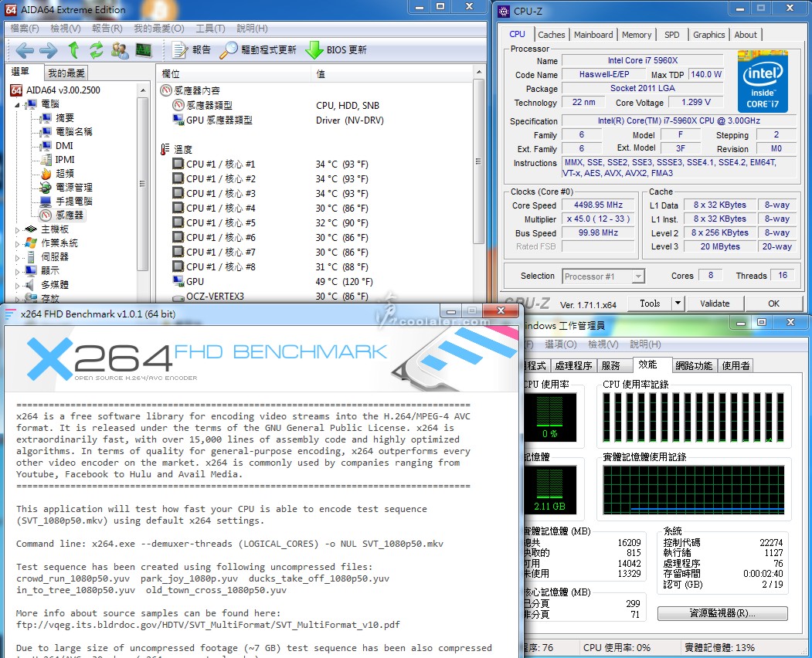
Task: Open the SPD tab in CPU-Z
Action: (671, 35)
